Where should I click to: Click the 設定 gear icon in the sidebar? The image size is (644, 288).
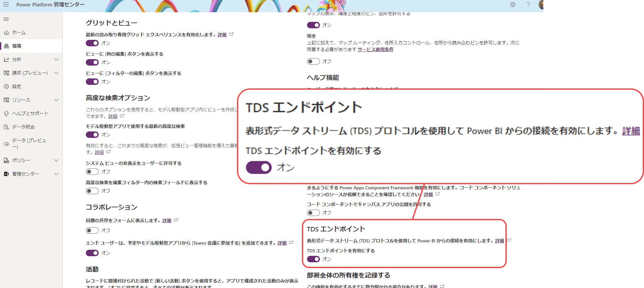coord(6,86)
